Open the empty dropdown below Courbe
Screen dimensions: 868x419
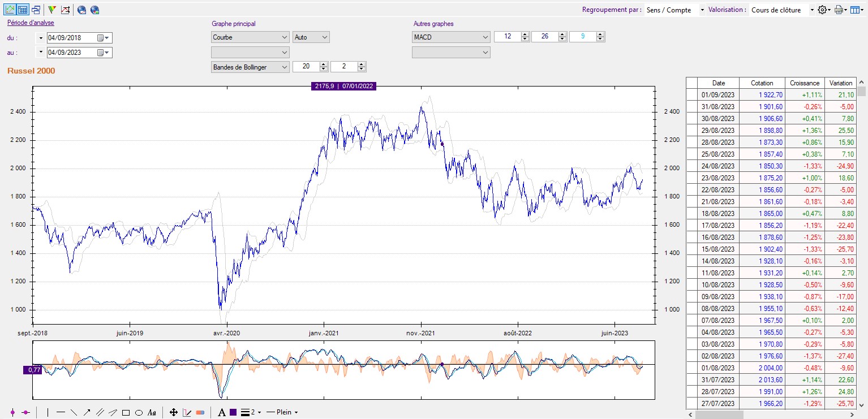click(x=250, y=52)
